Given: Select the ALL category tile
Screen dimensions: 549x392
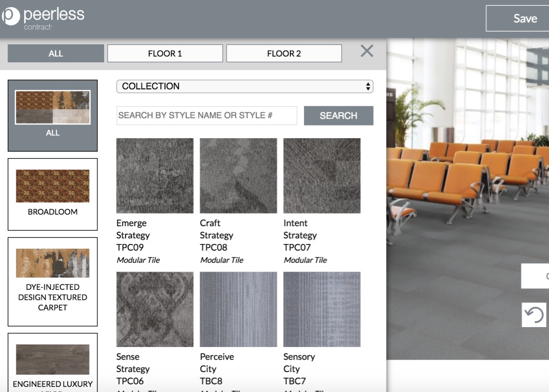Looking at the screenshot, I should point(53,115).
